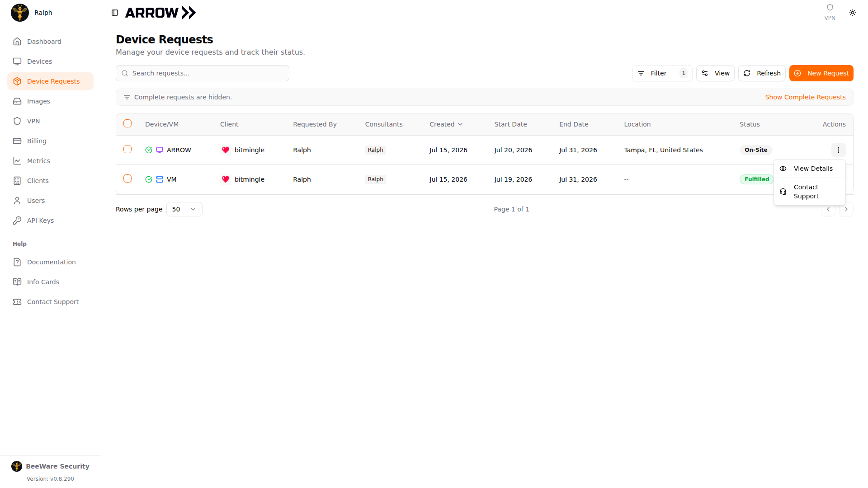Open the three-dot actions menu for ARROW
This screenshot has height=488, width=868.
[838, 150]
